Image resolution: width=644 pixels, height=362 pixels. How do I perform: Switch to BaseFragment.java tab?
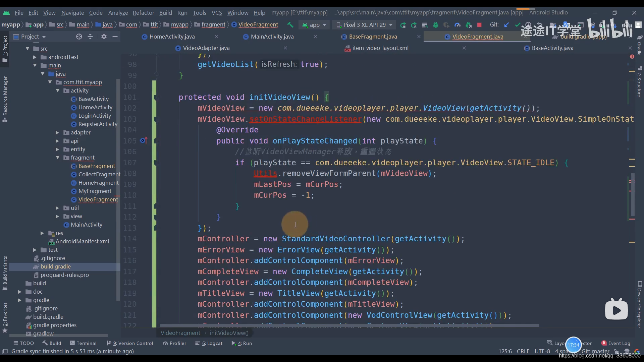(x=373, y=37)
